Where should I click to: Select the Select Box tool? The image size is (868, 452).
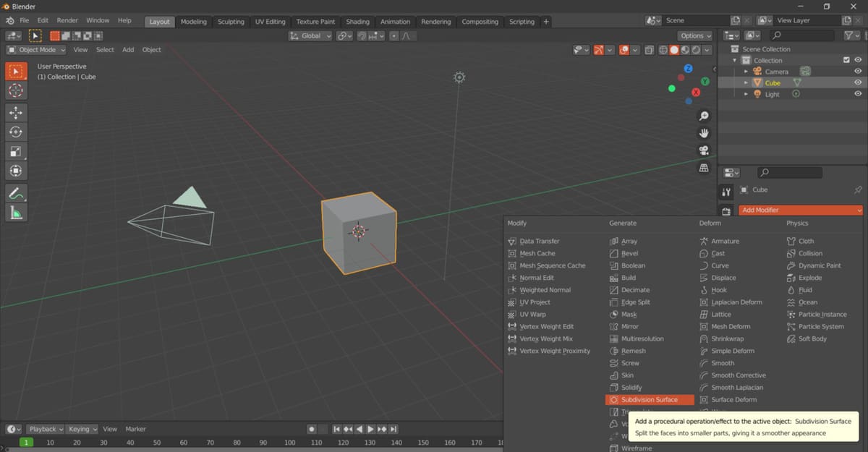click(x=16, y=71)
